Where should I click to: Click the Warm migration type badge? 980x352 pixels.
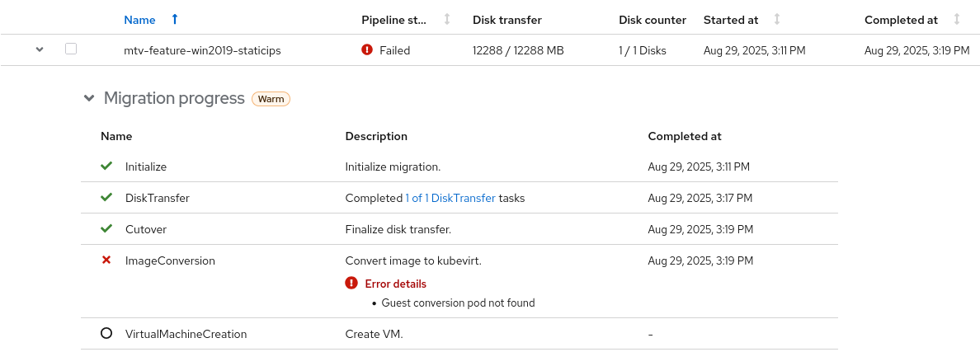point(271,99)
